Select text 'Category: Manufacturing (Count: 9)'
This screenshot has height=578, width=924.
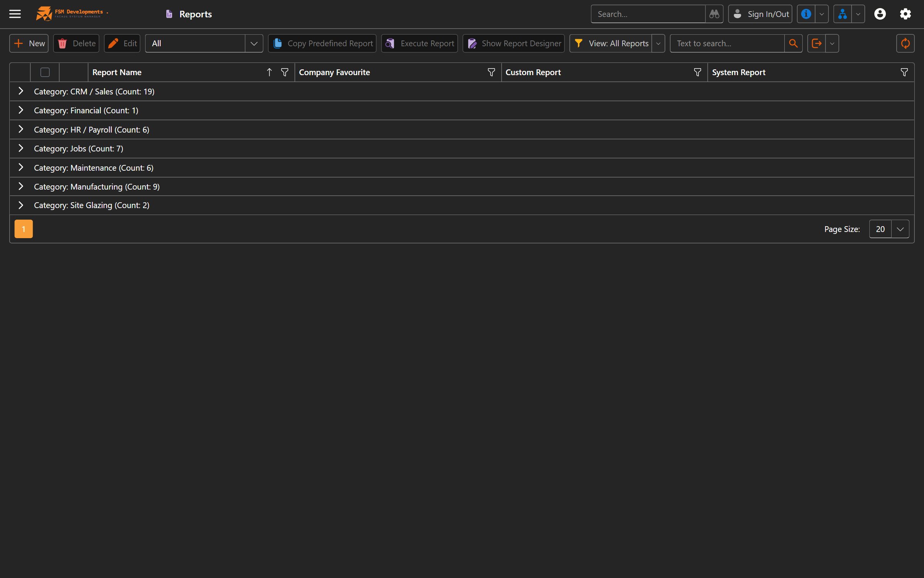(x=97, y=187)
